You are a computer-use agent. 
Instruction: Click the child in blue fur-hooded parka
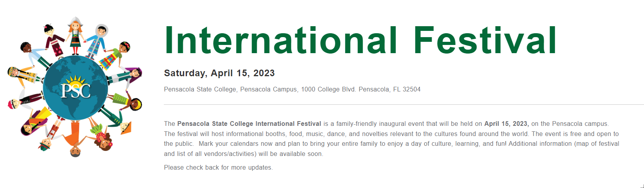[x=96, y=41]
